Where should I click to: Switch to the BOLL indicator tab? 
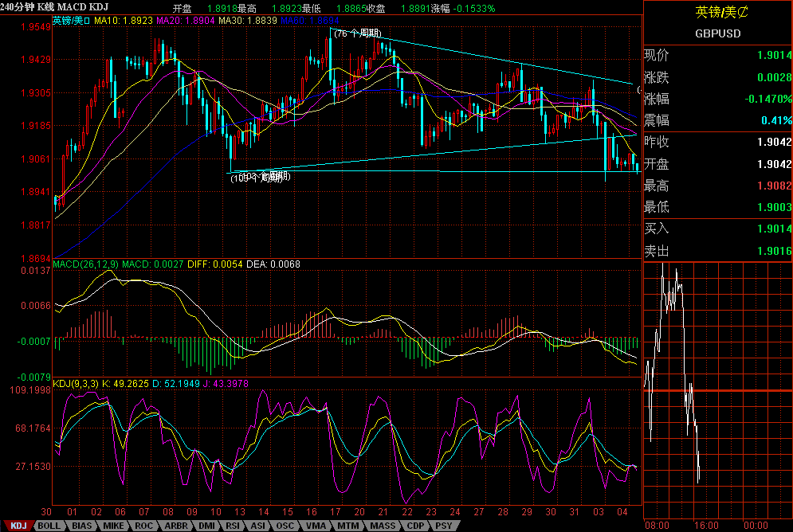(49, 526)
